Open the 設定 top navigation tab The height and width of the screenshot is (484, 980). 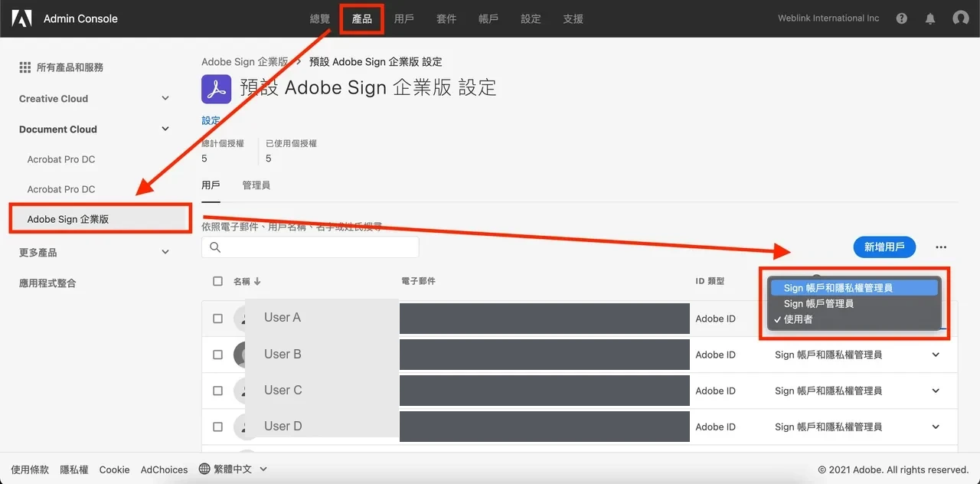(x=531, y=18)
